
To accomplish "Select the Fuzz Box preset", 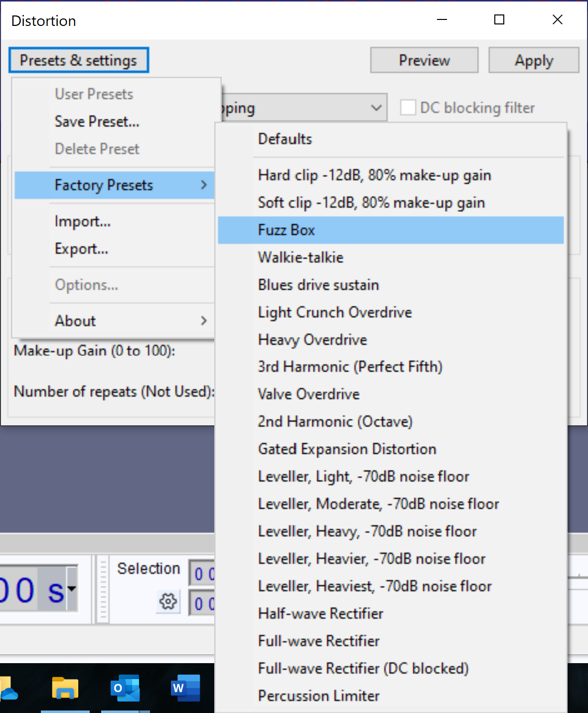I will click(x=287, y=230).
